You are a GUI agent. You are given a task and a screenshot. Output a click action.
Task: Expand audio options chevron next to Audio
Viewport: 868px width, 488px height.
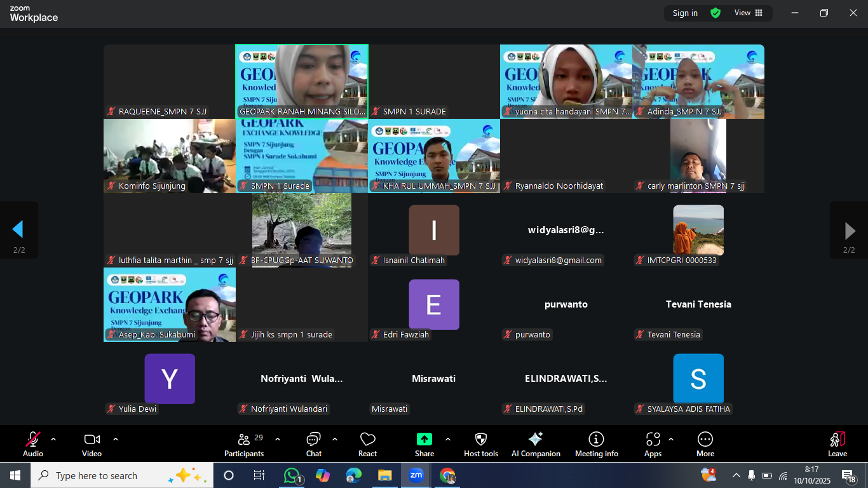click(x=53, y=439)
